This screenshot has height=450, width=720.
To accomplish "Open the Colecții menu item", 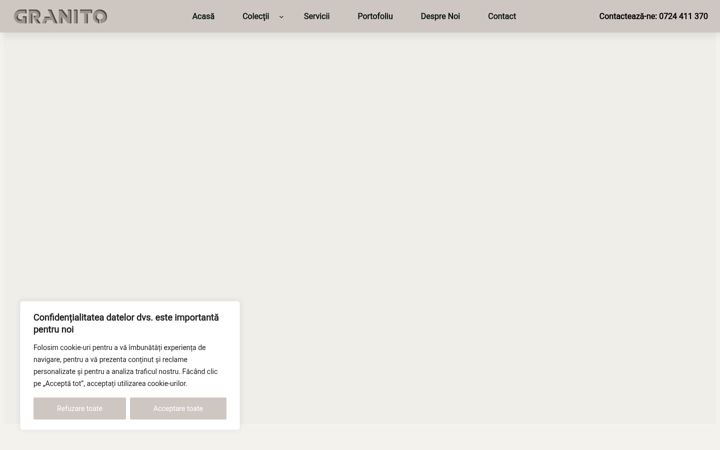I will (x=256, y=16).
